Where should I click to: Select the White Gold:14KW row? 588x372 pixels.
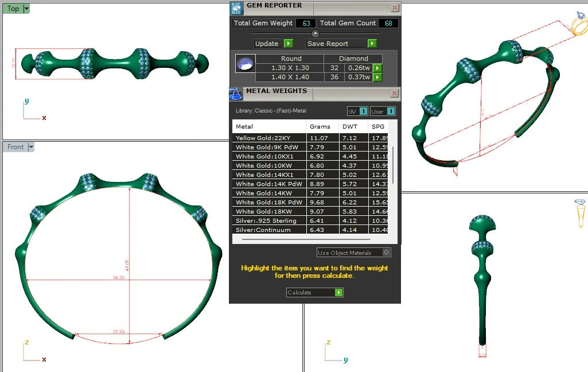pos(310,193)
